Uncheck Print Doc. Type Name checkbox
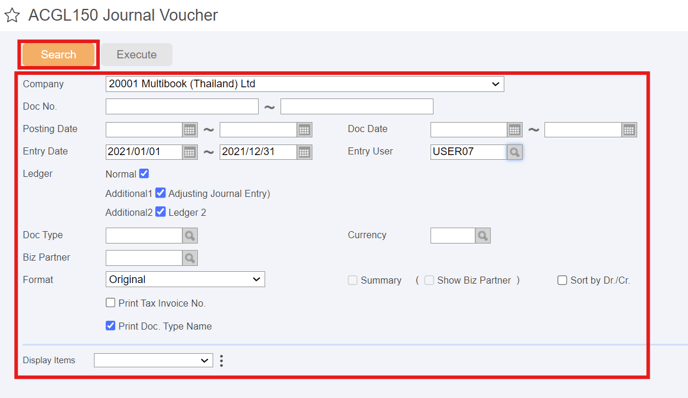This screenshot has height=398, width=688. click(x=111, y=326)
